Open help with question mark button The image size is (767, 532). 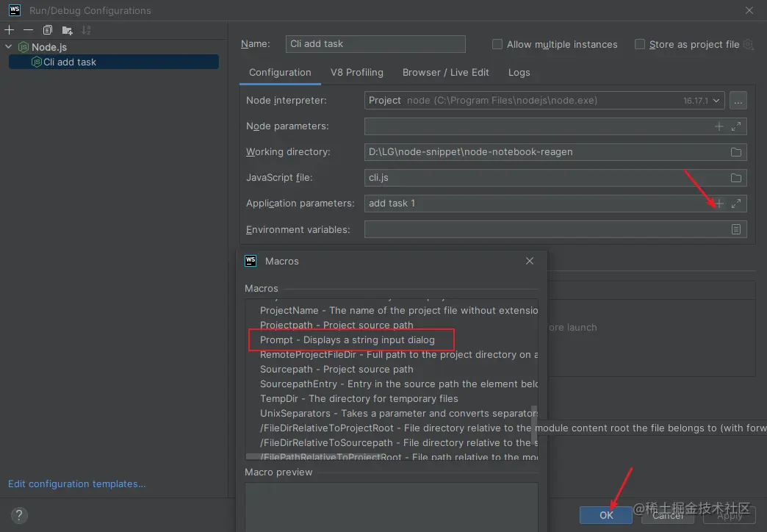pos(19,515)
